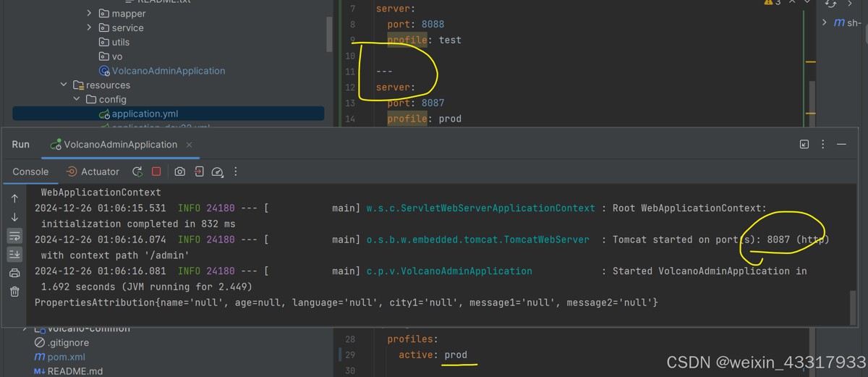868x377 pixels.
Task: Expand the mapper folder in project tree
Action: tap(89, 13)
